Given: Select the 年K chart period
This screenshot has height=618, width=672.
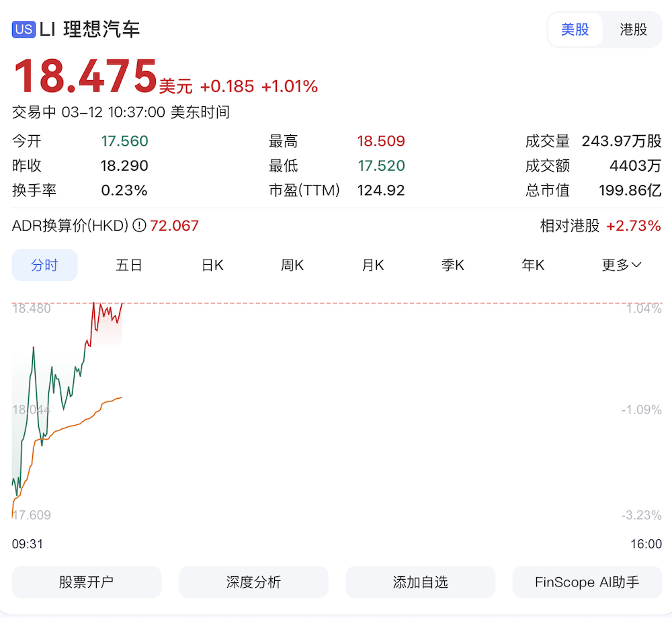Looking at the screenshot, I should coord(532,265).
